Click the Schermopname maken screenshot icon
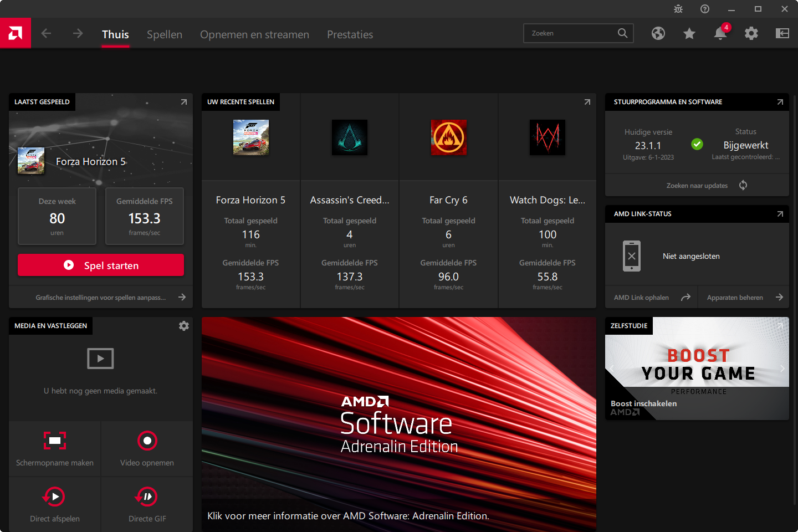 click(x=55, y=441)
